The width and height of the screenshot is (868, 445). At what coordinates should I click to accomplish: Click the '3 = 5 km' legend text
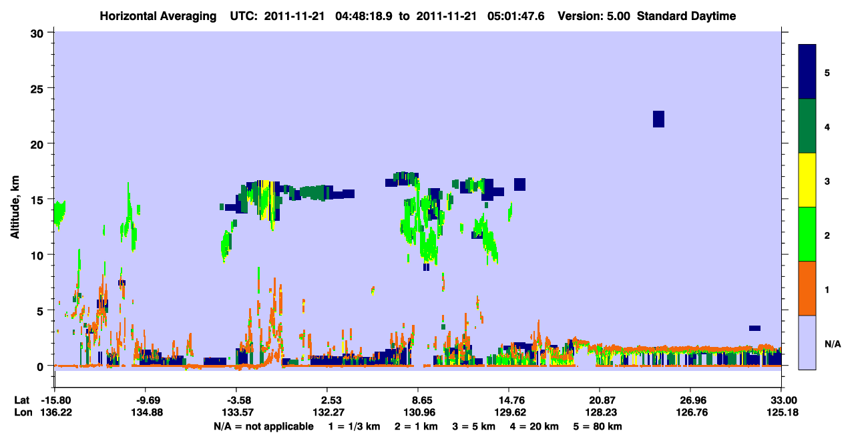pos(475,426)
